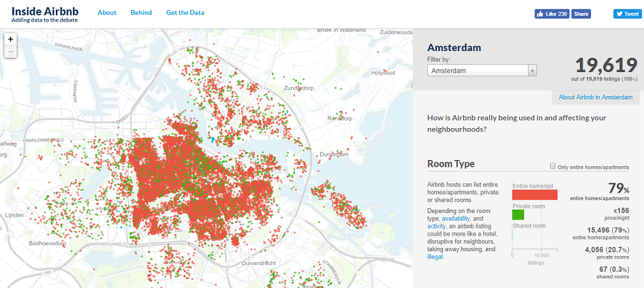
Task: Enable Only entire homes/apartments checkbox
Action: click(x=553, y=167)
